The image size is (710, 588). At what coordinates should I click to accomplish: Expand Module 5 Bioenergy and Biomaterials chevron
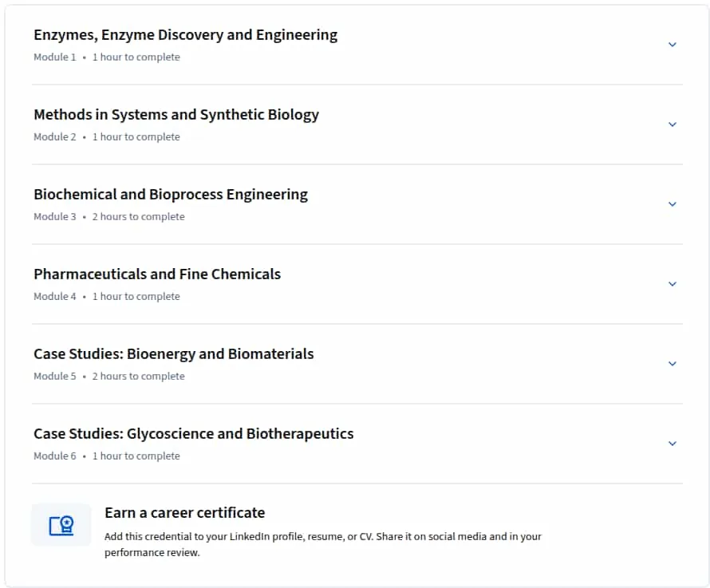pyautogui.click(x=672, y=363)
